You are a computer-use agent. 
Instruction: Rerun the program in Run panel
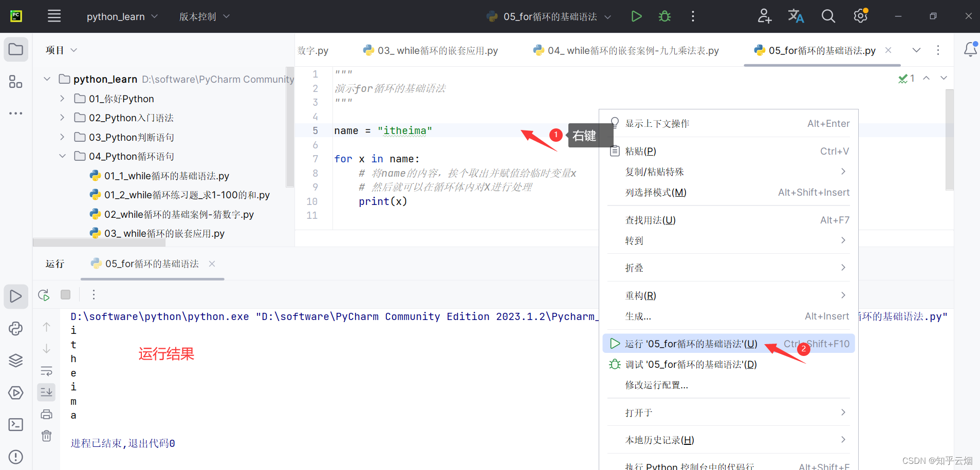pos(44,295)
